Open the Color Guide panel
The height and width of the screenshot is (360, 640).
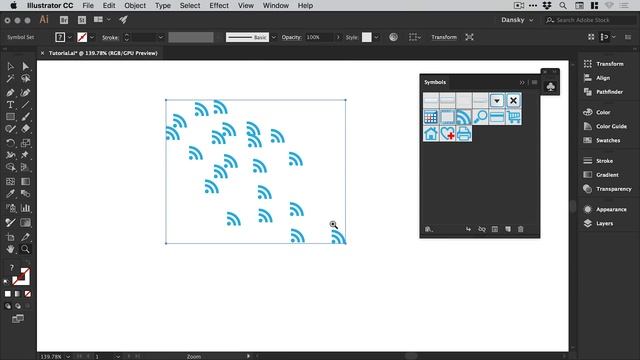click(605, 127)
